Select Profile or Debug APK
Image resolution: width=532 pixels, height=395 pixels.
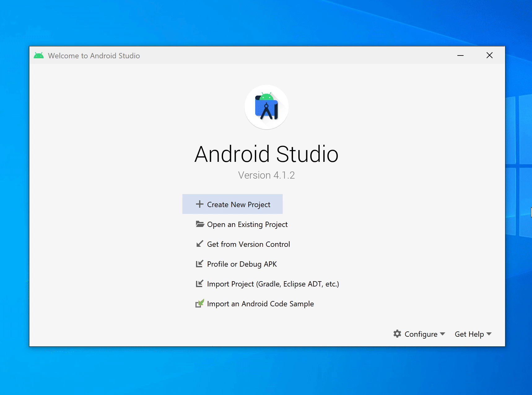pos(242,264)
